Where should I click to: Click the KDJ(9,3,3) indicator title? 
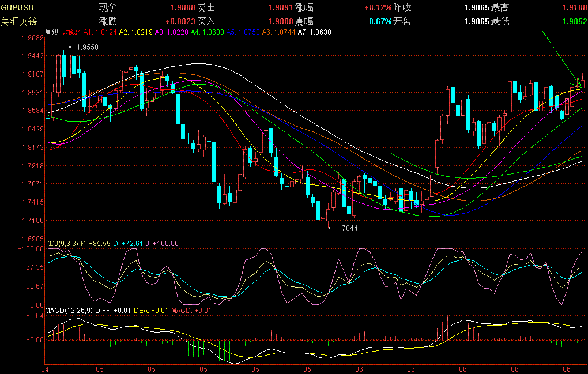click(x=62, y=244)
